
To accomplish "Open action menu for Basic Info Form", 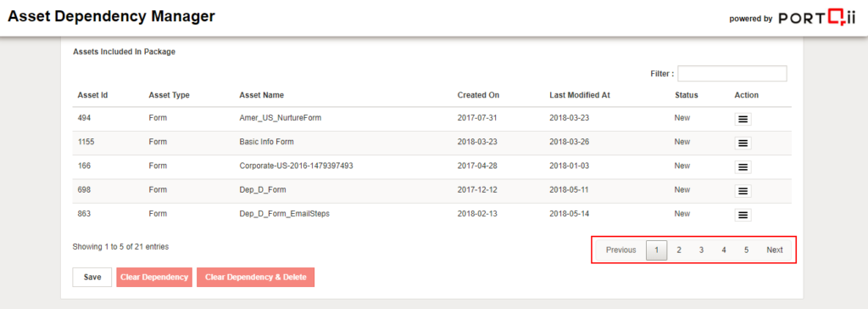I will (743, 143).
